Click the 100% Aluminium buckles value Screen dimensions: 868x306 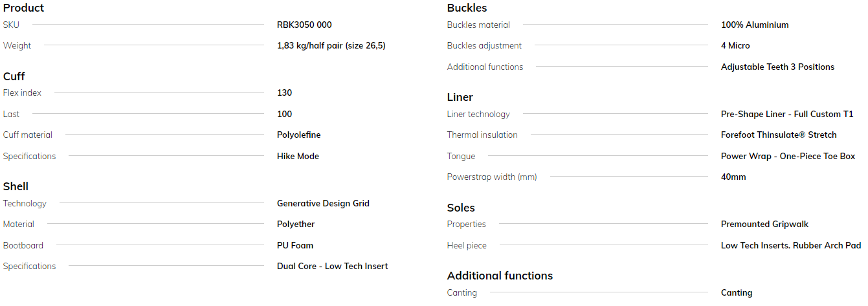(755, 25)
